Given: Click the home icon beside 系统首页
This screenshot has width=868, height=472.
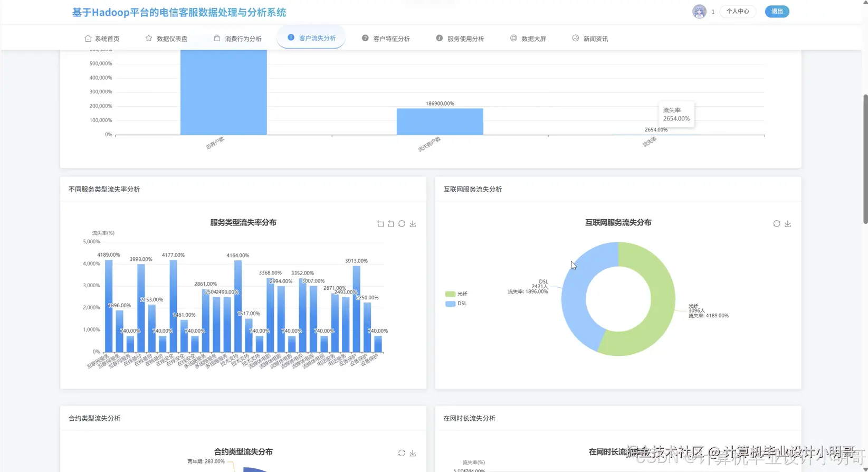Looking at the screenshot, I should point(88,39).
